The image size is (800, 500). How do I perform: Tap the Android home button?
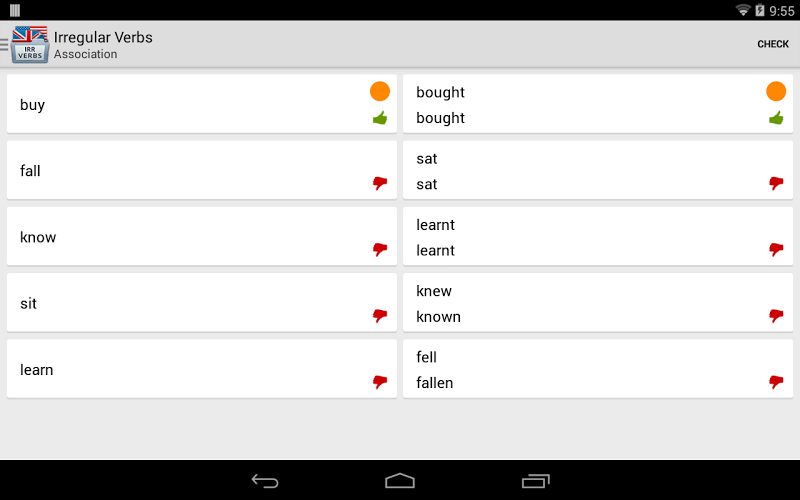tap(400, 481)
